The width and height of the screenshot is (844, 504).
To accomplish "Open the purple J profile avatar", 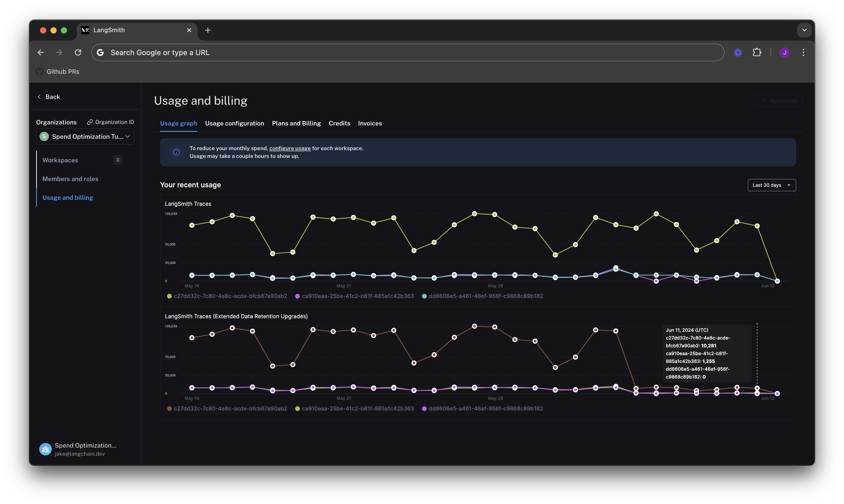I will pos(784,52).
